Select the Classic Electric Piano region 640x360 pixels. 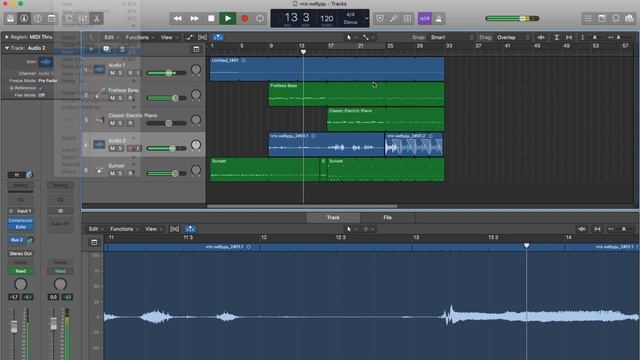pyautogui.click(x=385, y=119)
